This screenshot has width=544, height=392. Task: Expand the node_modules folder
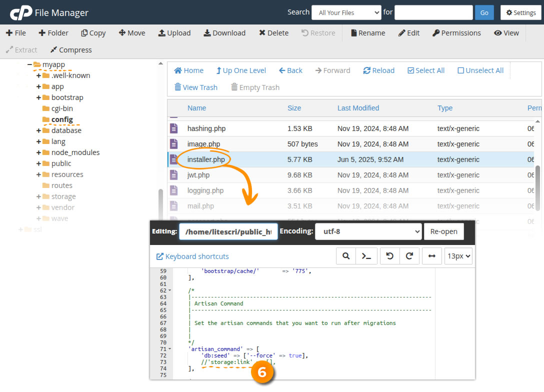[38, 152]
